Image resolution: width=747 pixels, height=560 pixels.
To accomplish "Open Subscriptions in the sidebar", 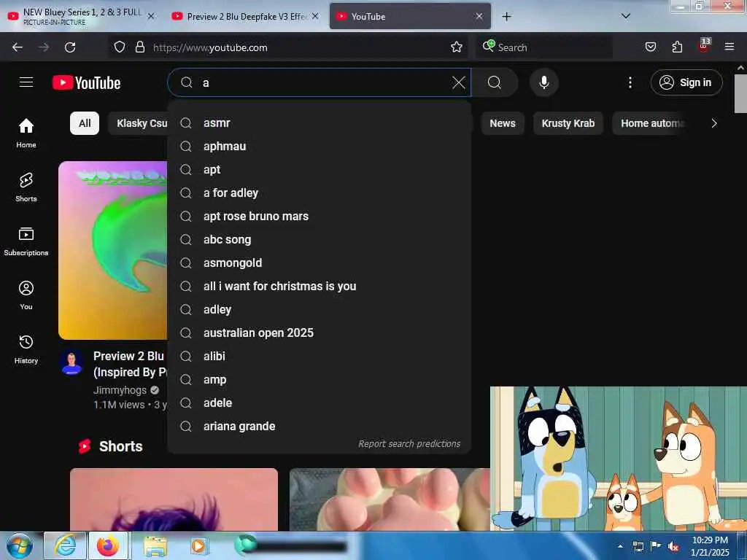I will click(x=26, y=241).
